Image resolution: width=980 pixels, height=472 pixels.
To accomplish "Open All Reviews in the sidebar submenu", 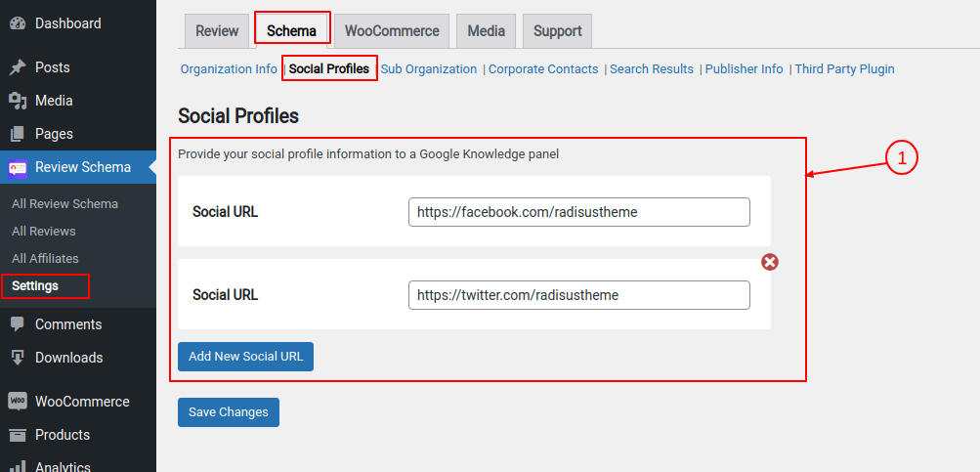I will [x=44, y=232].
